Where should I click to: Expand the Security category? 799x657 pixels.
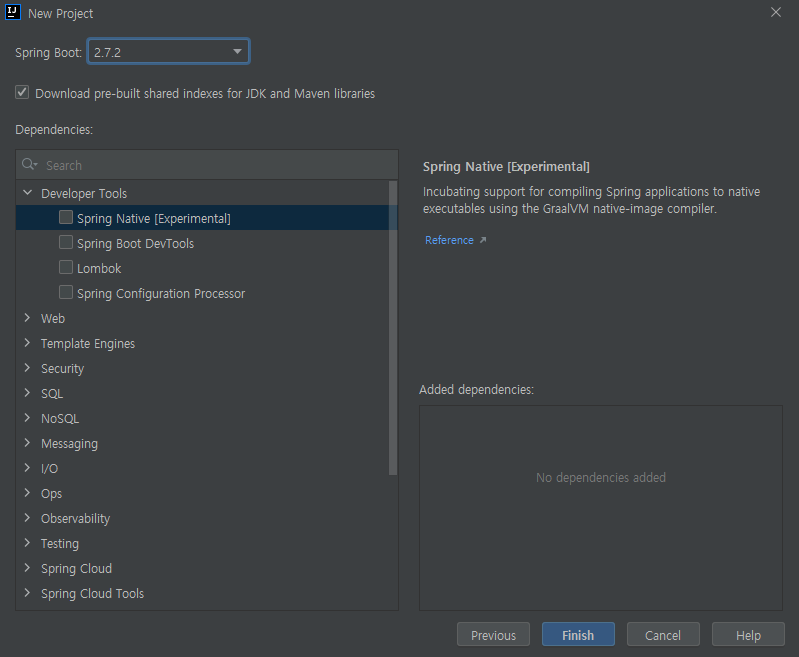pyautogui.click(x=28, y=368)
